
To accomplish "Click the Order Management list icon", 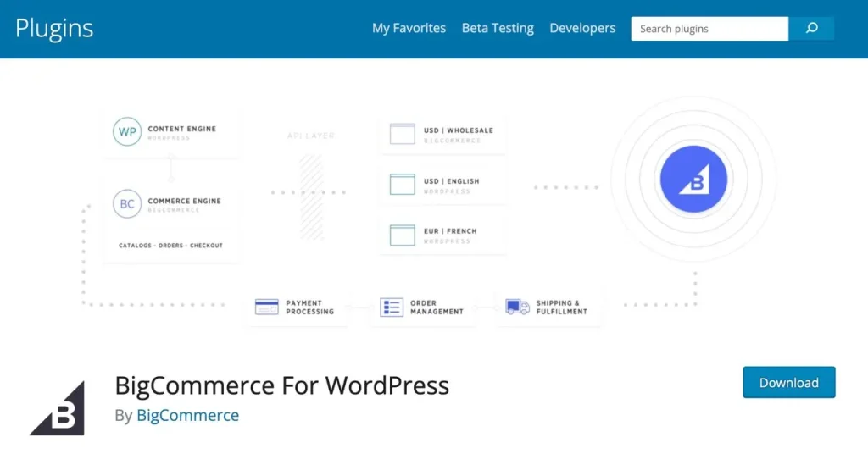I will (x=392, y=307).
